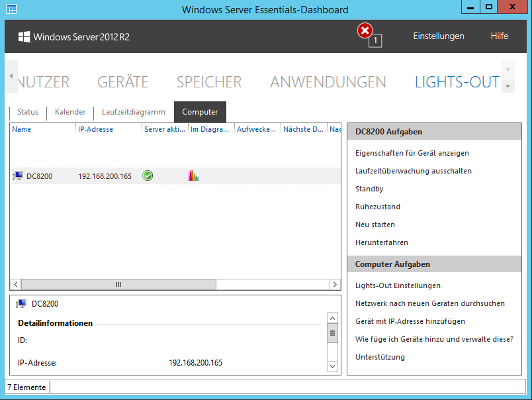The width and height of the screenshot is (532, 400).
Task: Click the green check icon in the DC8200 row
Action: pos(148,175)
